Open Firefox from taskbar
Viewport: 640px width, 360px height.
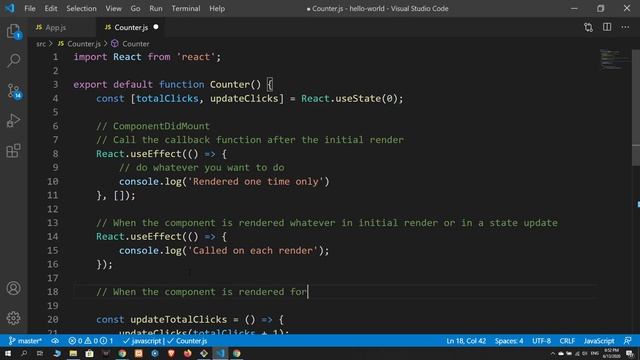click(187, 353)
